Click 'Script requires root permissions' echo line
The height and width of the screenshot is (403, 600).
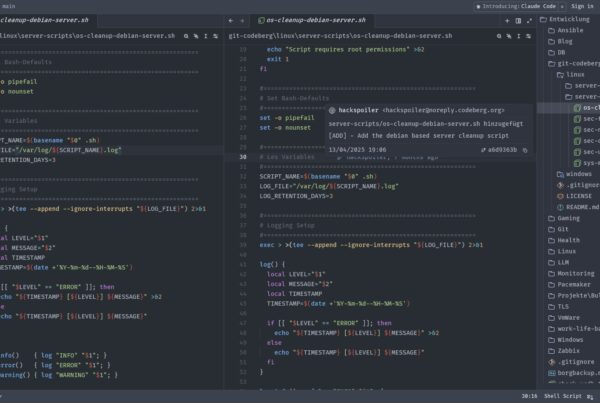[x=345, y=49]
